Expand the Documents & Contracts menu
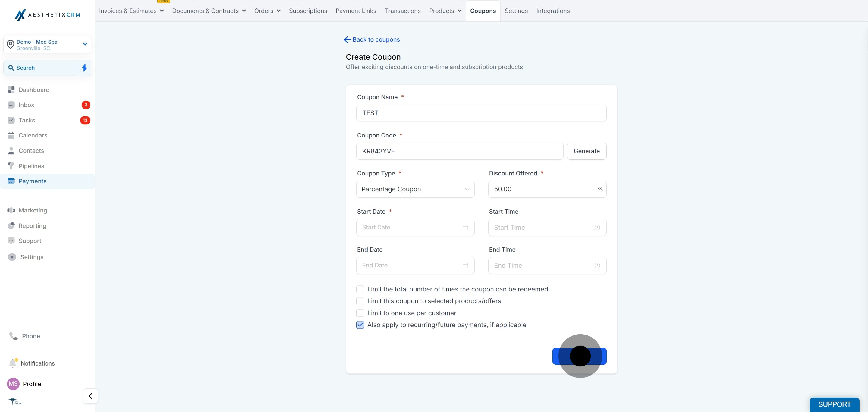Image resolution: width=868 pixels, height=412 pixels. pos(209,11)
